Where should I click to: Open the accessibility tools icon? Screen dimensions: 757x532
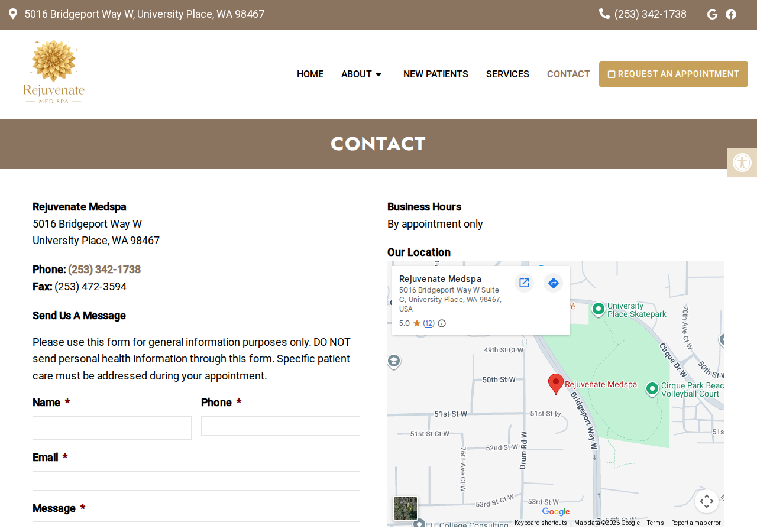(742, 163)
